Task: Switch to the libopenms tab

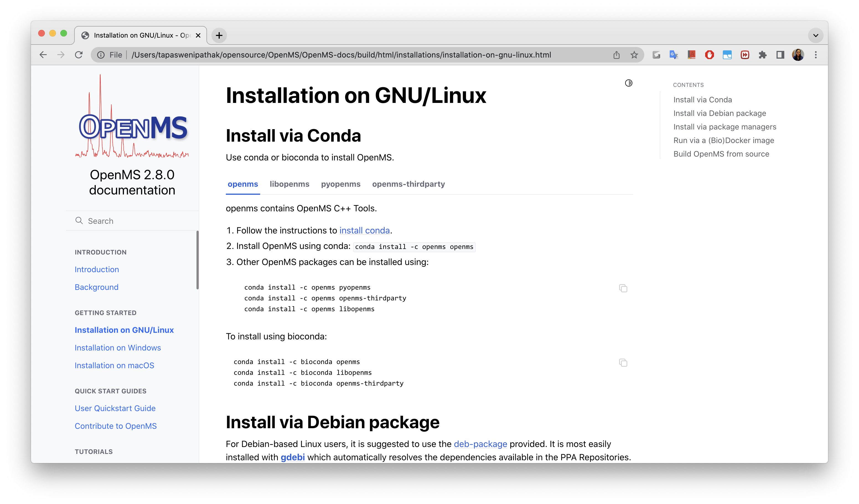Action: [289, 184]
